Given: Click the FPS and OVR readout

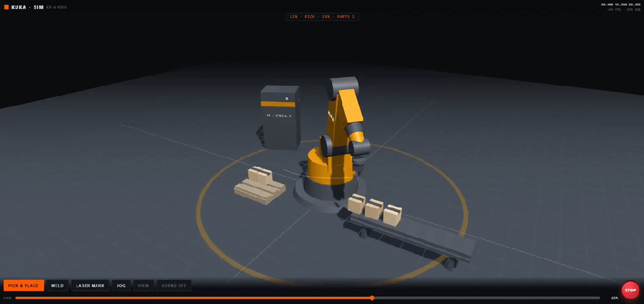Looking at the screenshot, I should 624,10.
